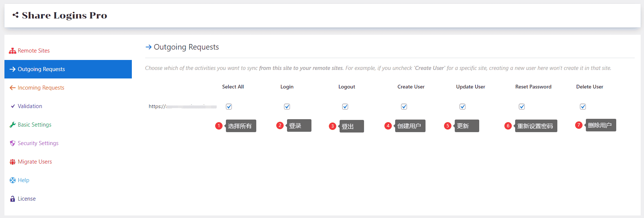Viewport: 644px width, 218px height.
Task: Click the Help lifebuoy icon
Action: click(13, 180)
